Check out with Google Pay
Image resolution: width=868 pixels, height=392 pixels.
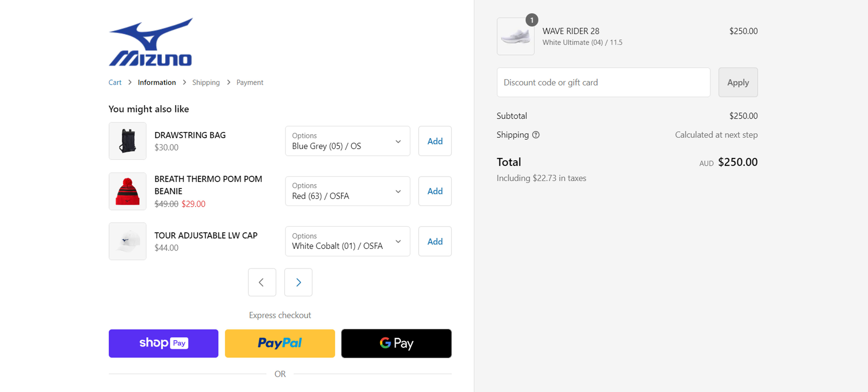click(x=396, y=343)
